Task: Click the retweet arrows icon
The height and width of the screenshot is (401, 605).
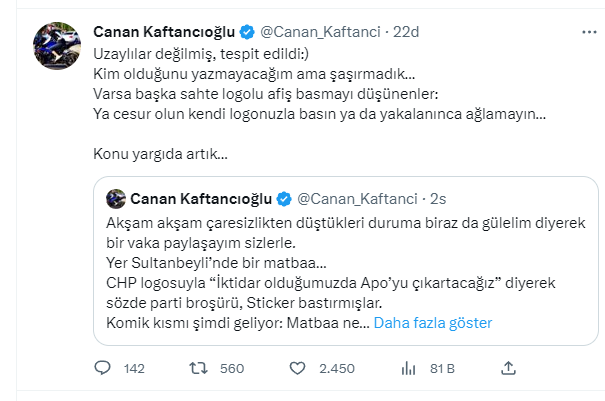Action: pos(198,368)
